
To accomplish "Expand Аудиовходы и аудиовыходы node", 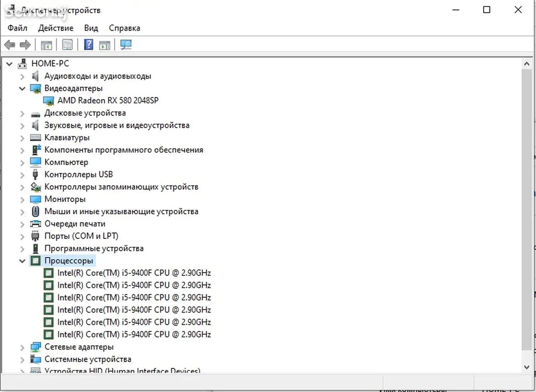I will (22, 76).
